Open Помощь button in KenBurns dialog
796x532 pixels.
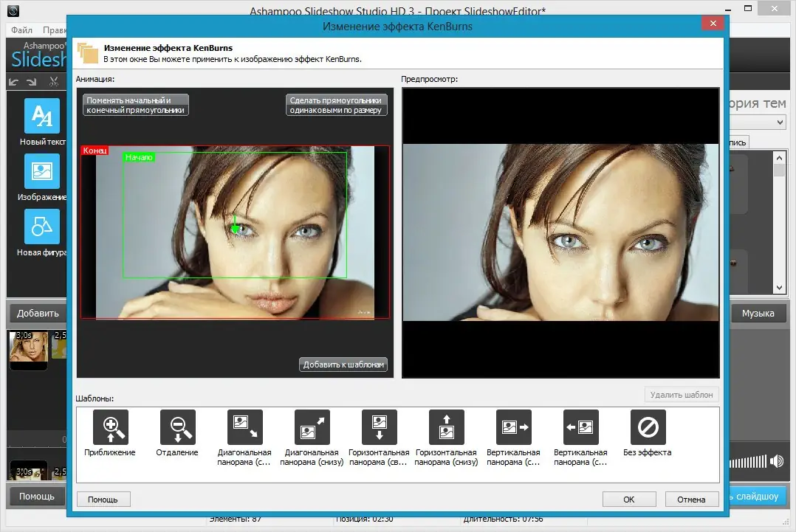point(103,499)
